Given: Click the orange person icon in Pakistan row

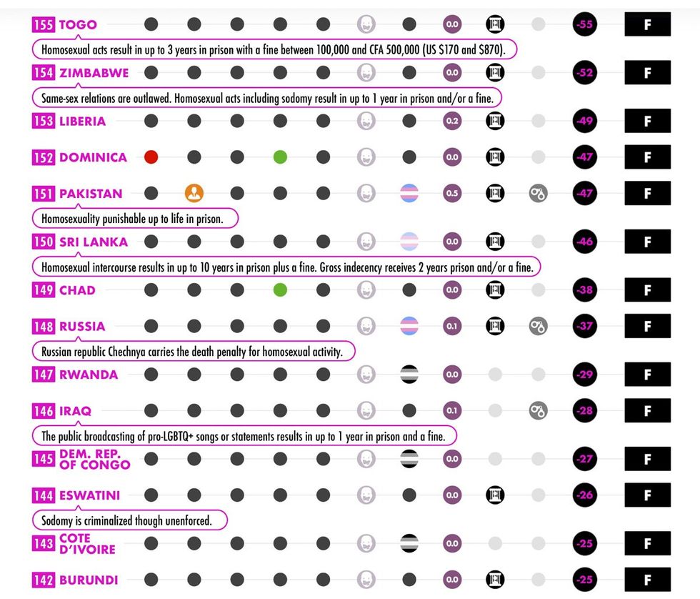Looking at the screenshot, I should tap(194, 193).
